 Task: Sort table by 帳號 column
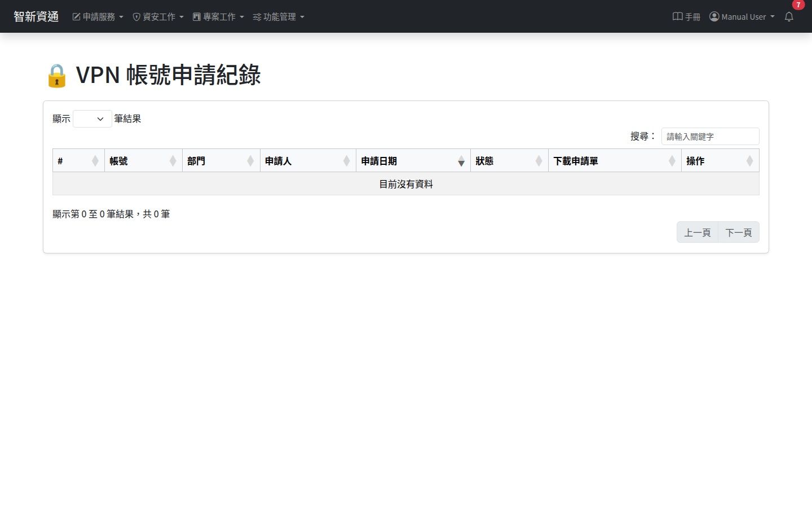[x=143, y=161]
